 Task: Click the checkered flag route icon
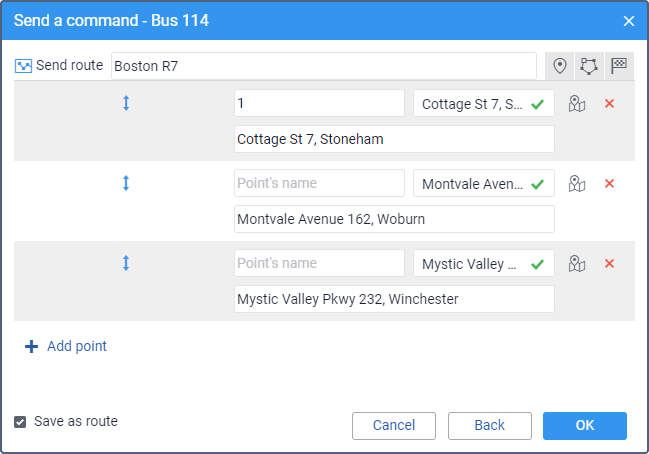click(x=619, y=66)
